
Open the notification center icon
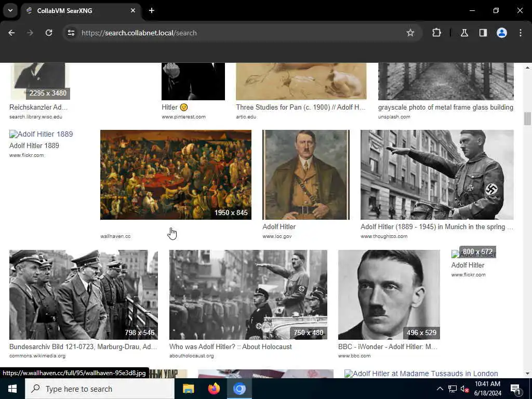[515, 389]
